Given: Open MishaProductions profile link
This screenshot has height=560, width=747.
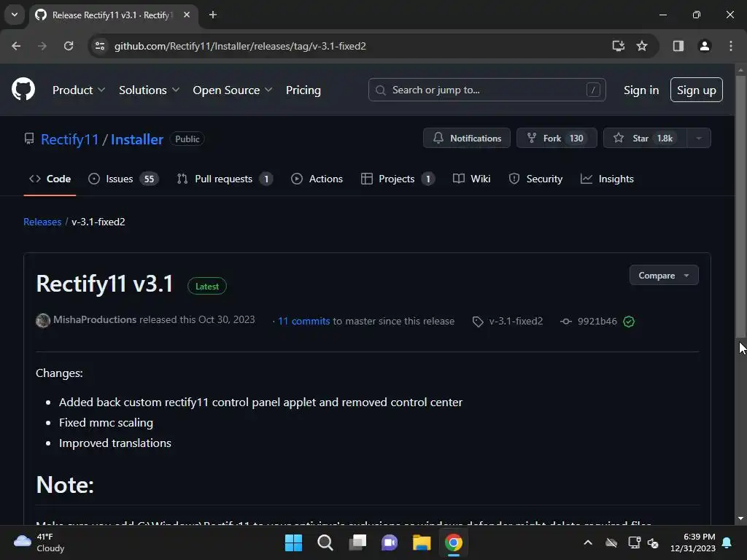Looking at the screenshot, I should (95, 319).
